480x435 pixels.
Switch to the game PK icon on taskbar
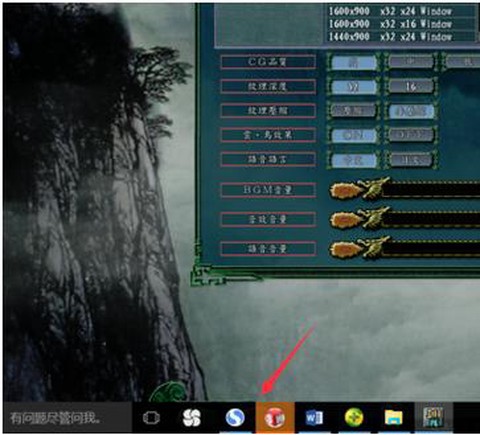pos(433,417)
